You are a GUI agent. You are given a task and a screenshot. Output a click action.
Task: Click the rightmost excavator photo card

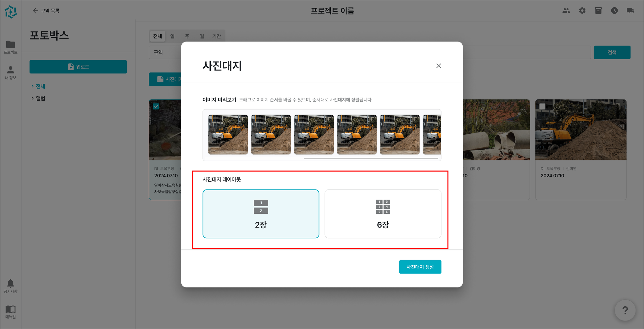click(581, 150)
